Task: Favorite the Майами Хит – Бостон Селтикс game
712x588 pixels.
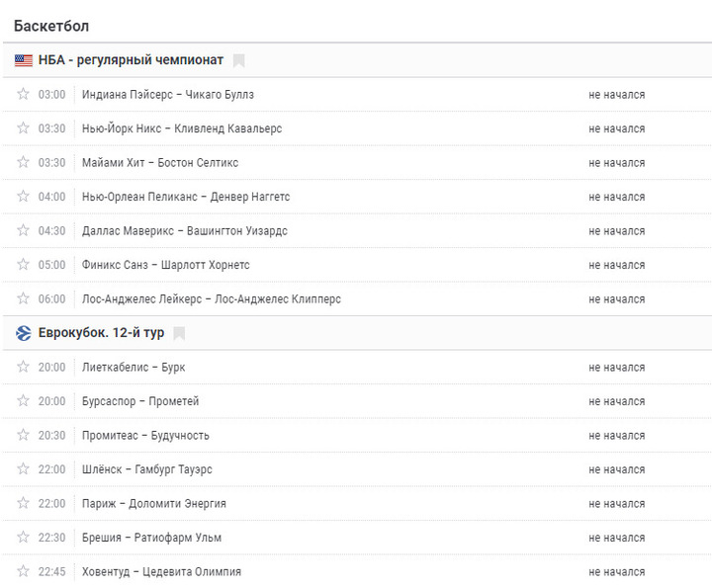Action: coord(23,162)
